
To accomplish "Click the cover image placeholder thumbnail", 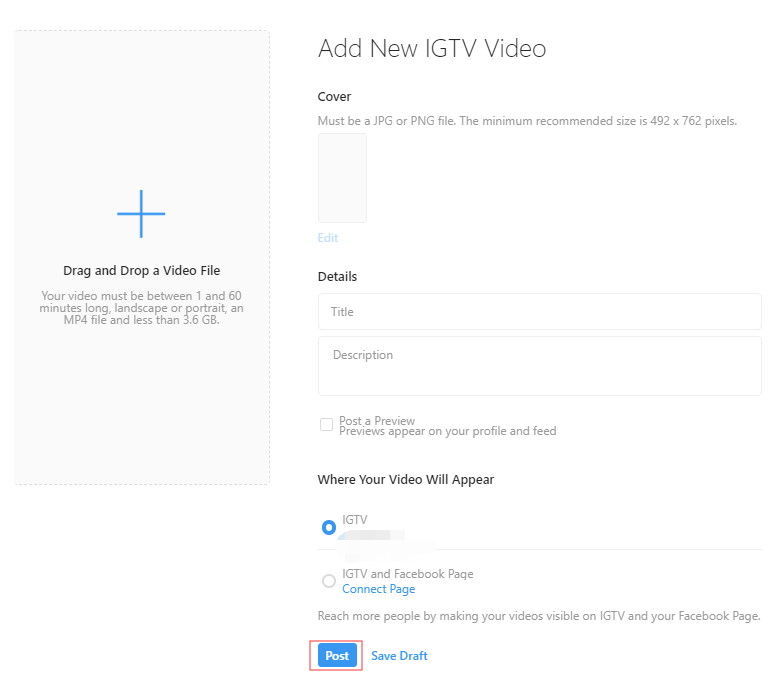I will (x=342, y=178).
